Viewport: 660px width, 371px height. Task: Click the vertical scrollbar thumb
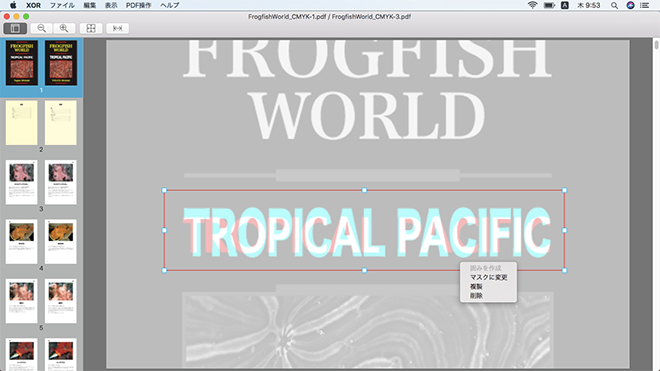(x=656, y=44)
